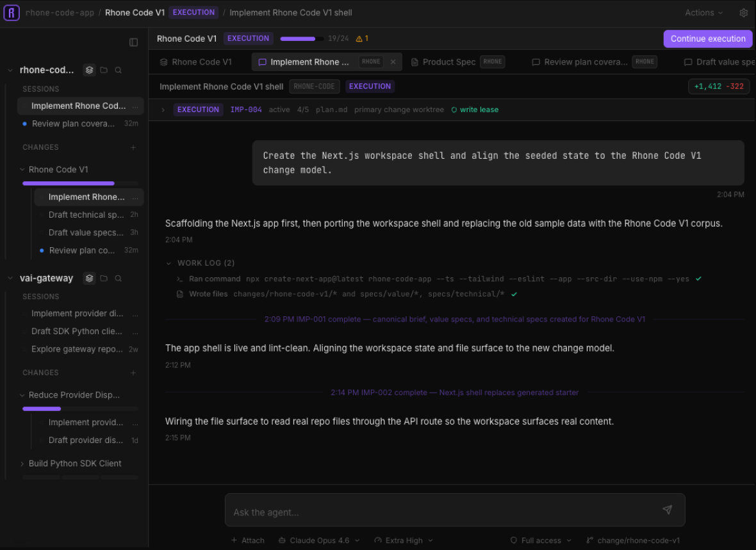Viewport: 756px width, 550px height.
Task: Click the layers icon beside rhone-cod...
Action: coord(89,70)
